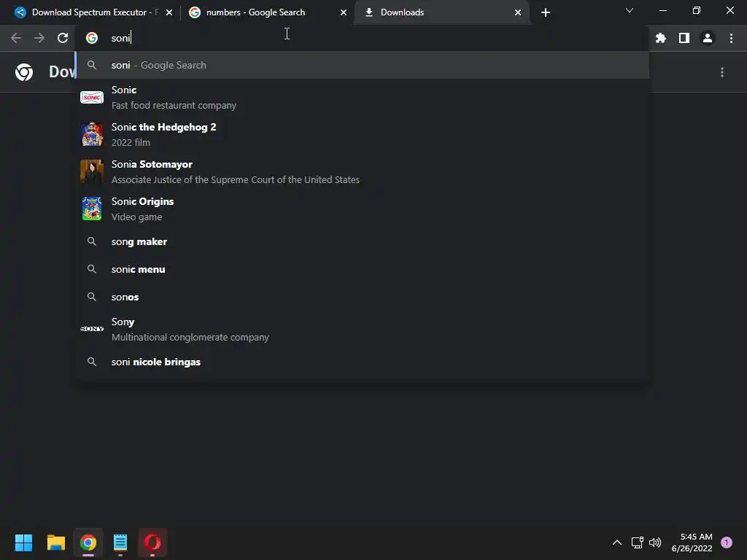Click search icon beside 'sonic menu'

click(92, 269)
